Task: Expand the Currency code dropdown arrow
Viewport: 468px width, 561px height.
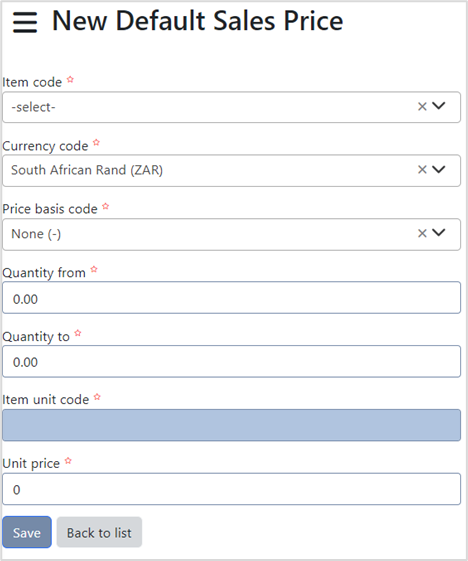Action: [x=439, y=169]
